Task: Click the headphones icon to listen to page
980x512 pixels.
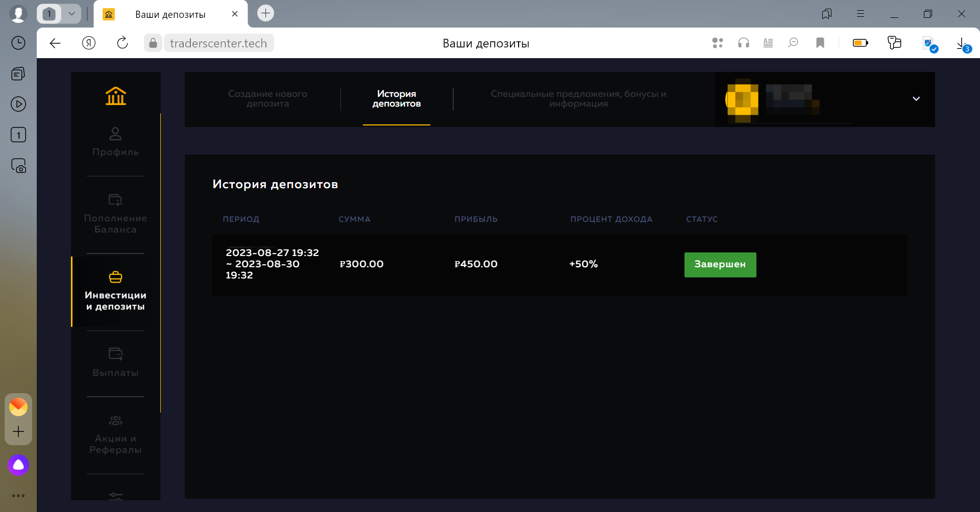Action: pyautogui.click(x=743, y=43)
